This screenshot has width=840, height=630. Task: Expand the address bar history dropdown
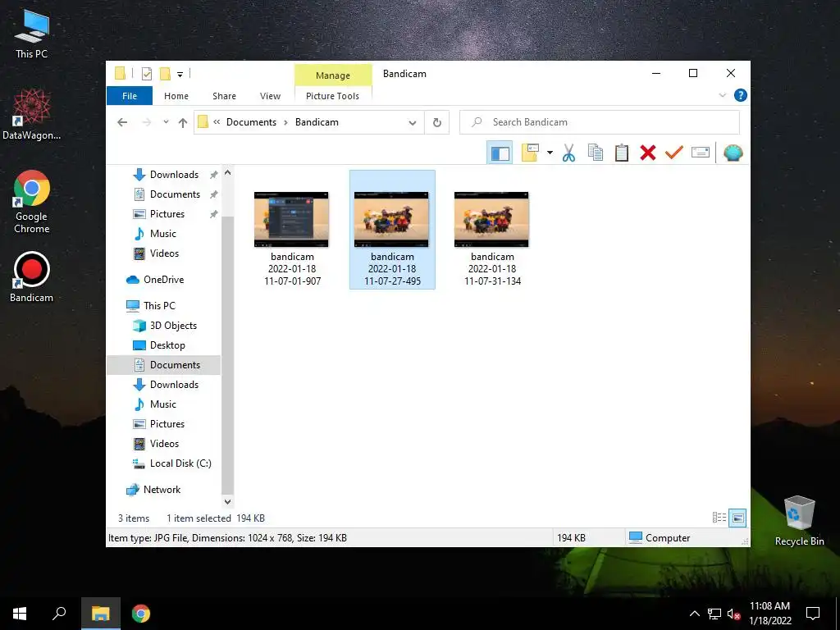point(413,123)
